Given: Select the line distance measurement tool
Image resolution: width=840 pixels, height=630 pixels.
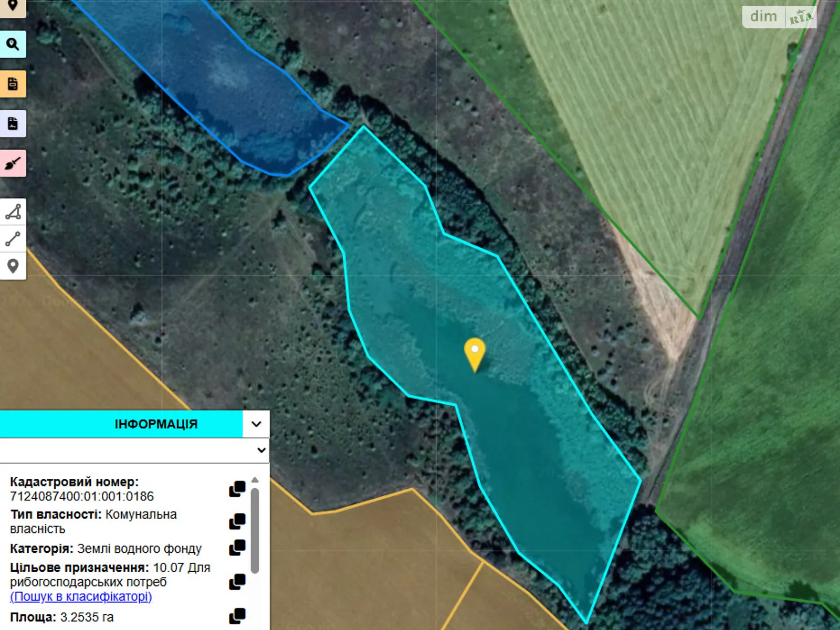Looking at the screenshot, I should (x=13, y=239).
